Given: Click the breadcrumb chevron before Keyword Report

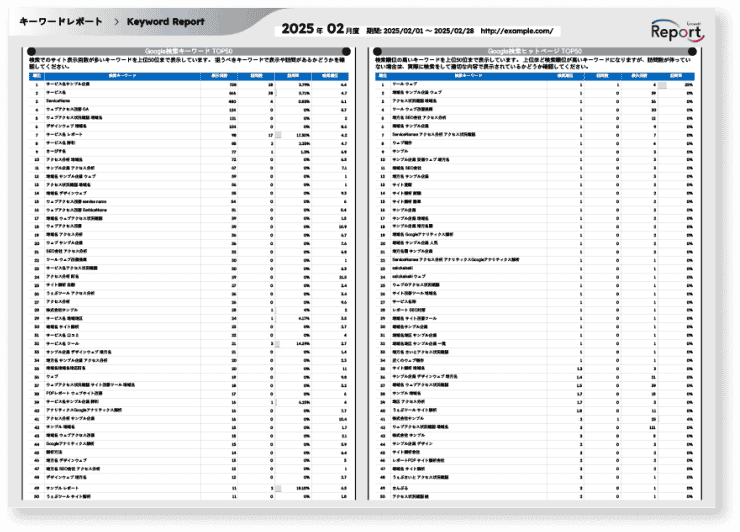Looking at the screenshot, I should [117, 21].
